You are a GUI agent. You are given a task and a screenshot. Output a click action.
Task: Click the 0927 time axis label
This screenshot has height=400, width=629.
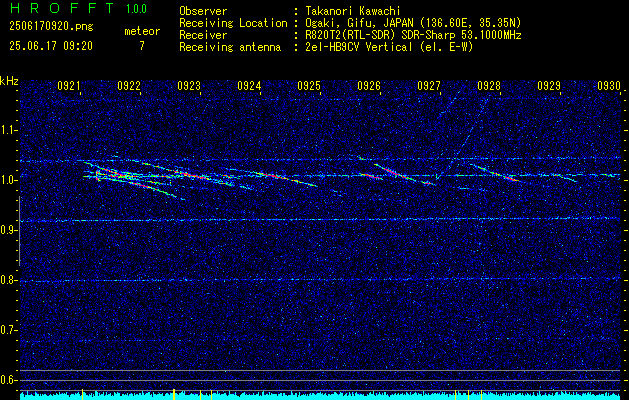tap(429, 86)
